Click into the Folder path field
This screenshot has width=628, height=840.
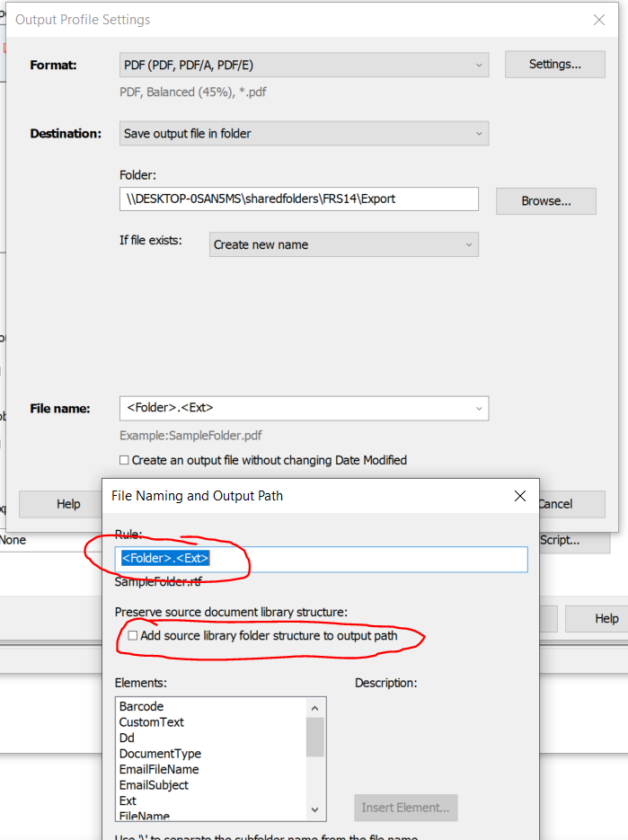pyautogui.click(x=299, y=199)
